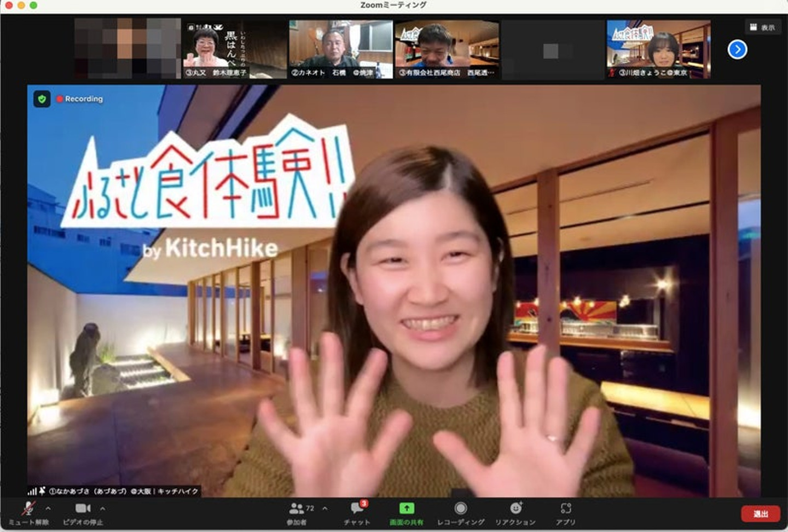This screenshot has width=788, height=532.
Task: Expand audio options arrow beside mute
Action: tap(48, 508)
